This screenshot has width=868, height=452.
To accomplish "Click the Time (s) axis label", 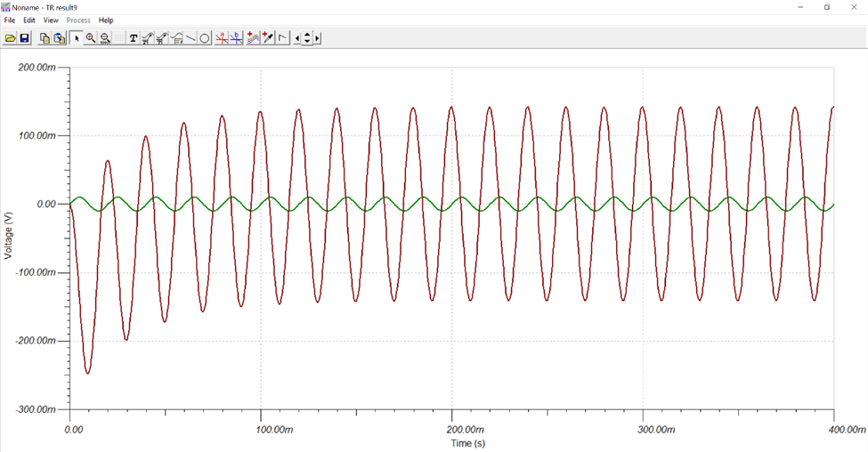I will [x=466, y=443].
